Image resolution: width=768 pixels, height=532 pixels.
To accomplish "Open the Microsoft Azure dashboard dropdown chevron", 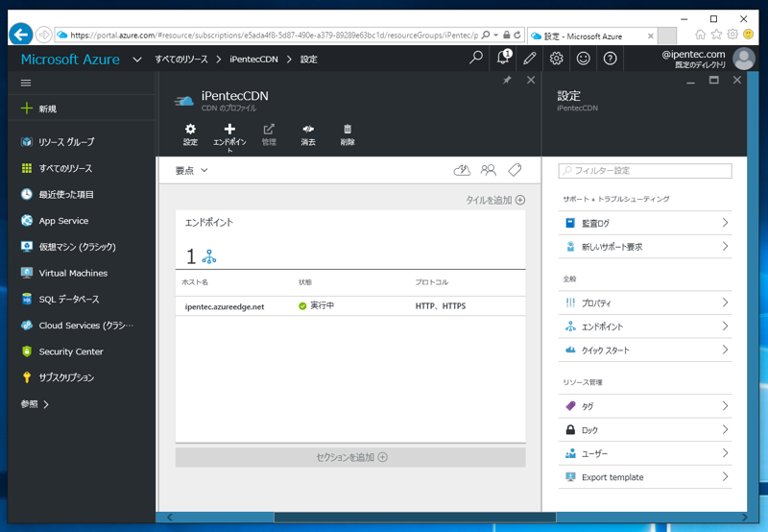I will pyautogui.click(x=137, y=60).
